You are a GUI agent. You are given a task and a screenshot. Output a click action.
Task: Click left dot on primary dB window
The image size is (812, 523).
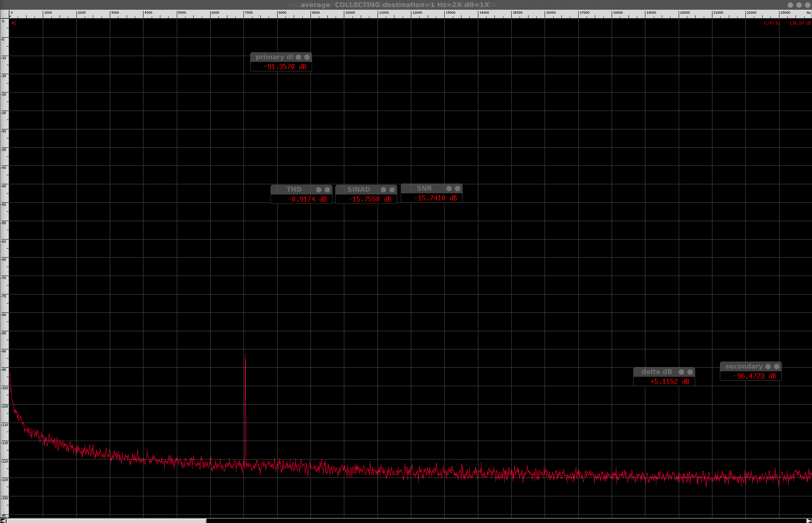click(298, 57)
